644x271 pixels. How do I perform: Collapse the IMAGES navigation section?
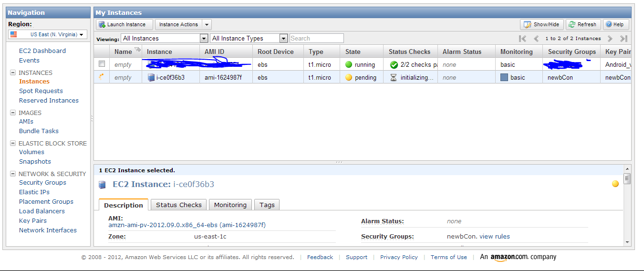(13, 113)
